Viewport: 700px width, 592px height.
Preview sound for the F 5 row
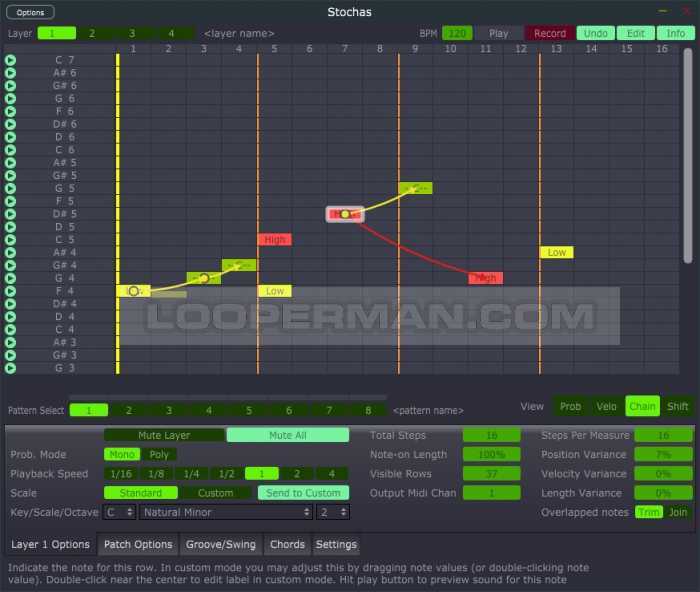10,201
